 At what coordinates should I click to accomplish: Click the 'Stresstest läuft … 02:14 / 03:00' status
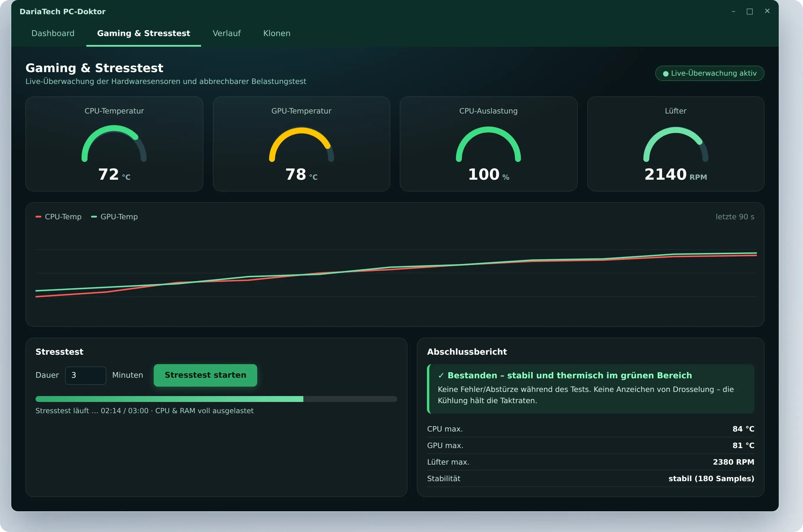point(145,411)
